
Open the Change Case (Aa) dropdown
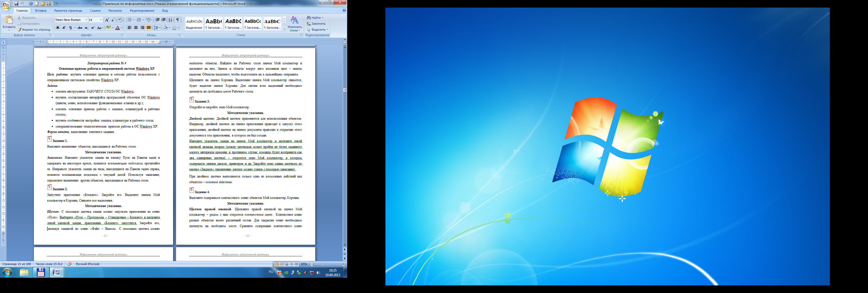(x=100, y=28)
